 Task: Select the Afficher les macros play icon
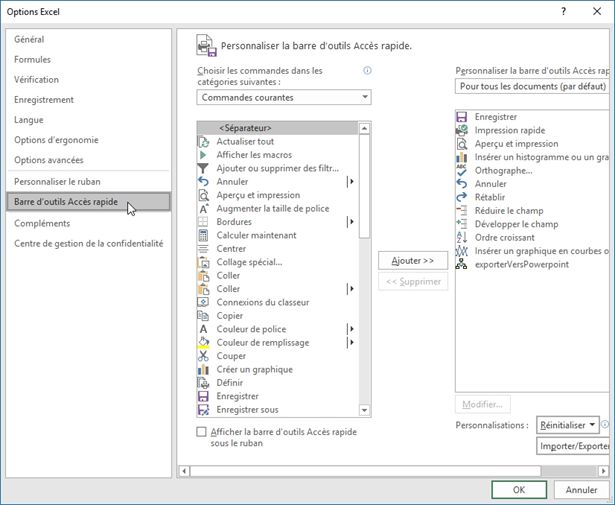tap(203, 155)
